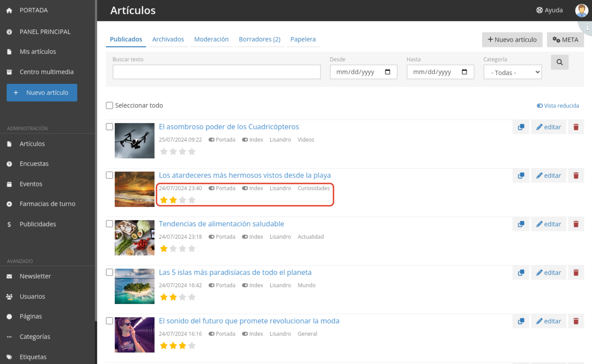The height and width of the screenshot is (364, 592).
Task: Check the Seleccionar todo checkbox
Action: (109, 105)
